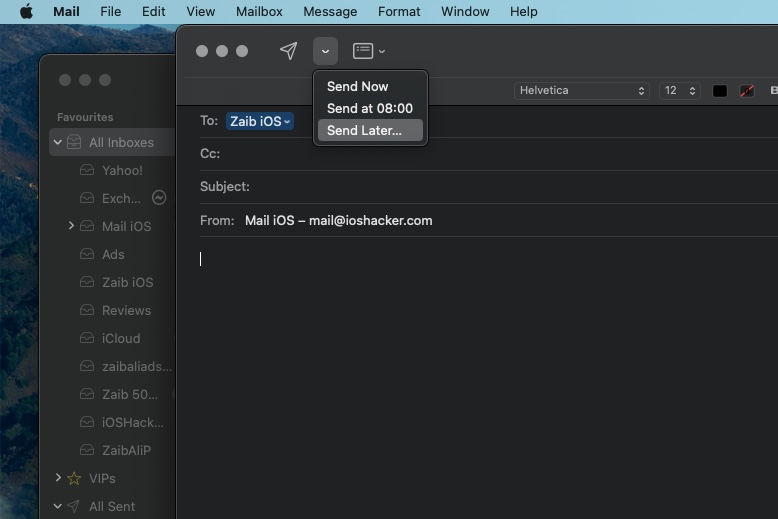Open the font size 12 selector
The image size is (778, 519).
click(x=679, y=90)
